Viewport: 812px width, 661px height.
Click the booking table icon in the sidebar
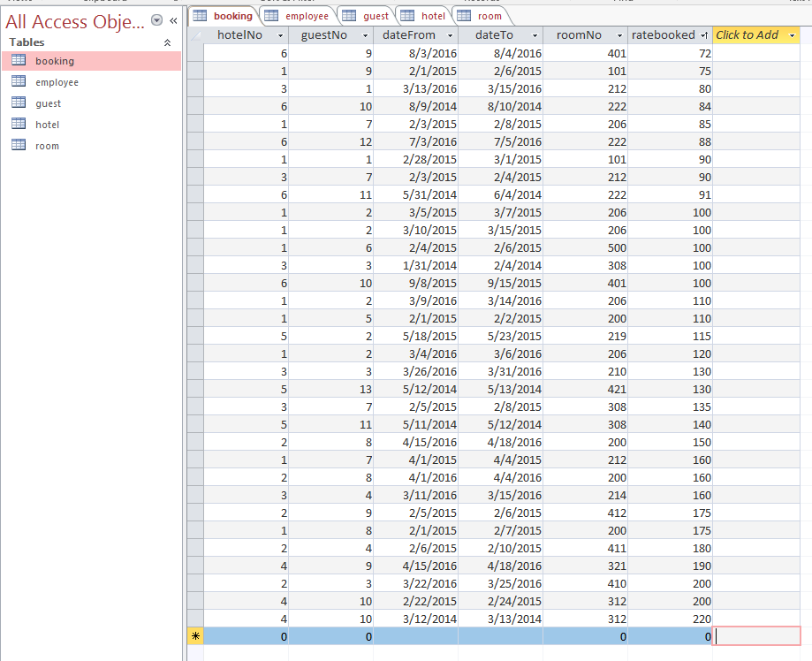point(18,60)
